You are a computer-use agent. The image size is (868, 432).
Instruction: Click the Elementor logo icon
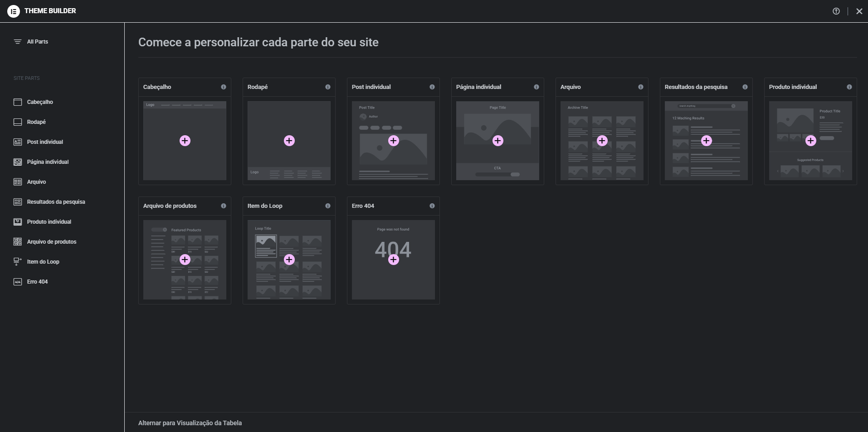click(x=14, y=11)
